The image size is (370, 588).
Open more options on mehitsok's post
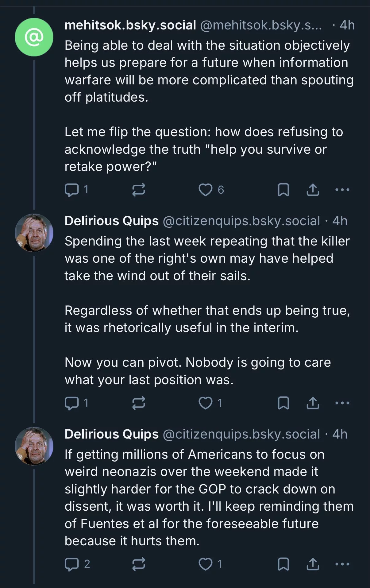[342, 190]
